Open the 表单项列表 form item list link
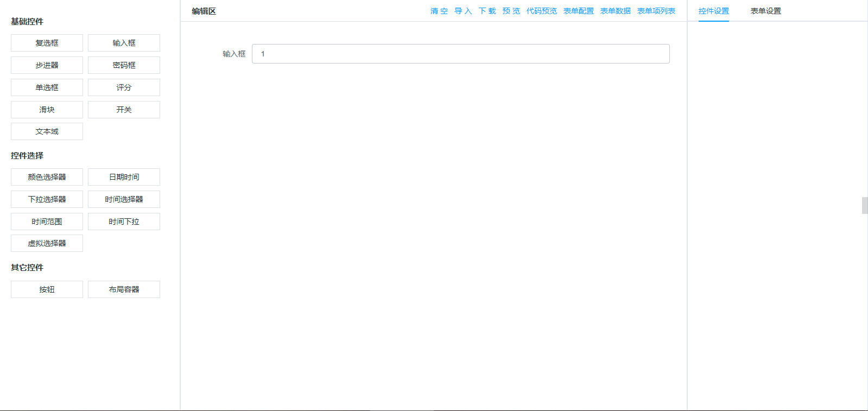This screenshot has width=868, height=411. pyautogui.click(x=656, y=11)
